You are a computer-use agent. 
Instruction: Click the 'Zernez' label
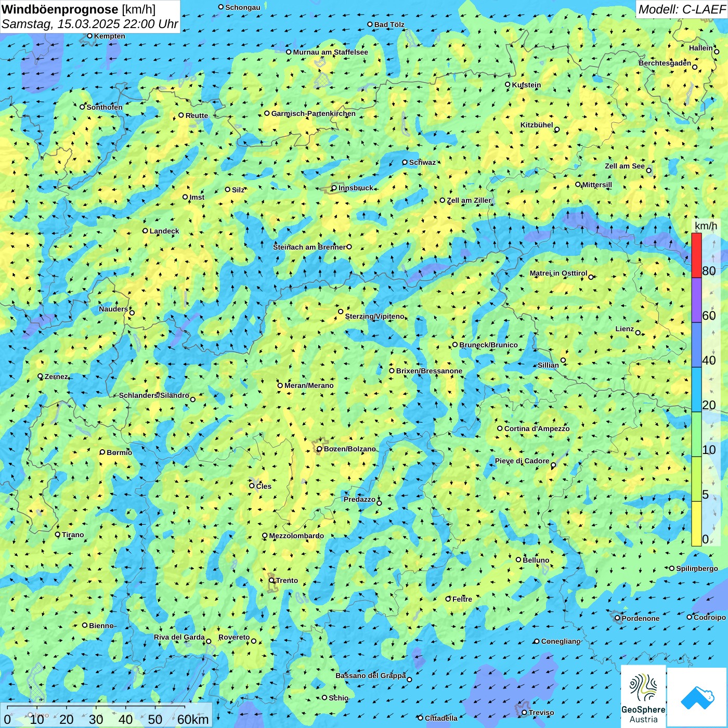[x=56, y=376]
